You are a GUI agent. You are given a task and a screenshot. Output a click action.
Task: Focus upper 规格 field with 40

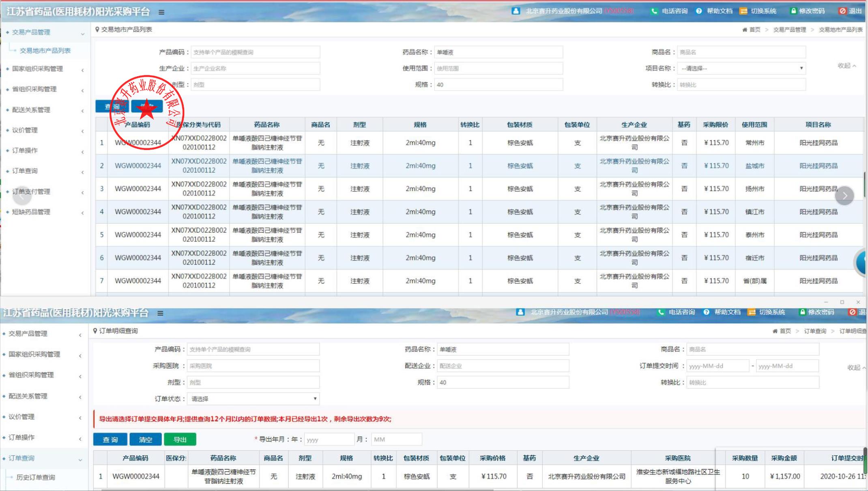(x=498, y=85)
